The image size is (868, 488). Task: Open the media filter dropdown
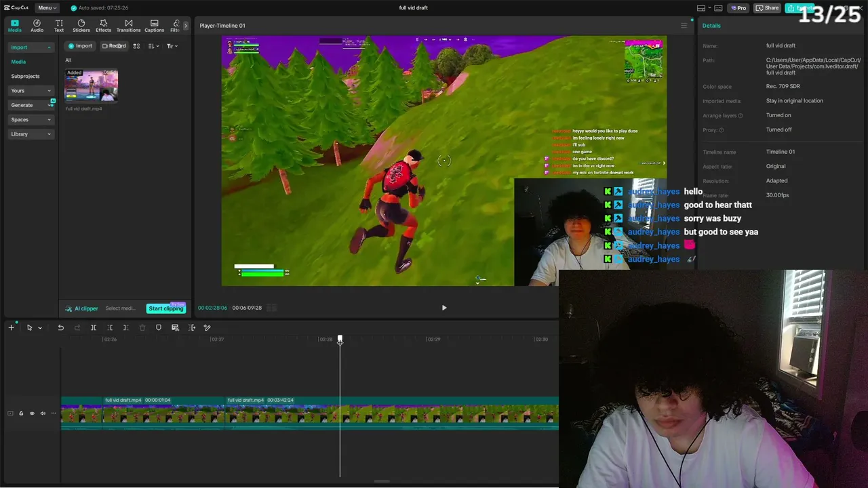172,46
